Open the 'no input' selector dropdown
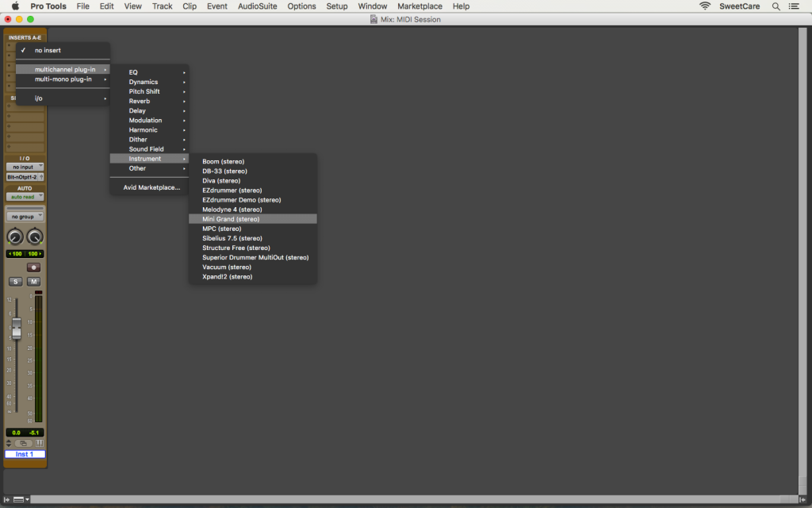812x508 pixels. [x=25, y=167]
